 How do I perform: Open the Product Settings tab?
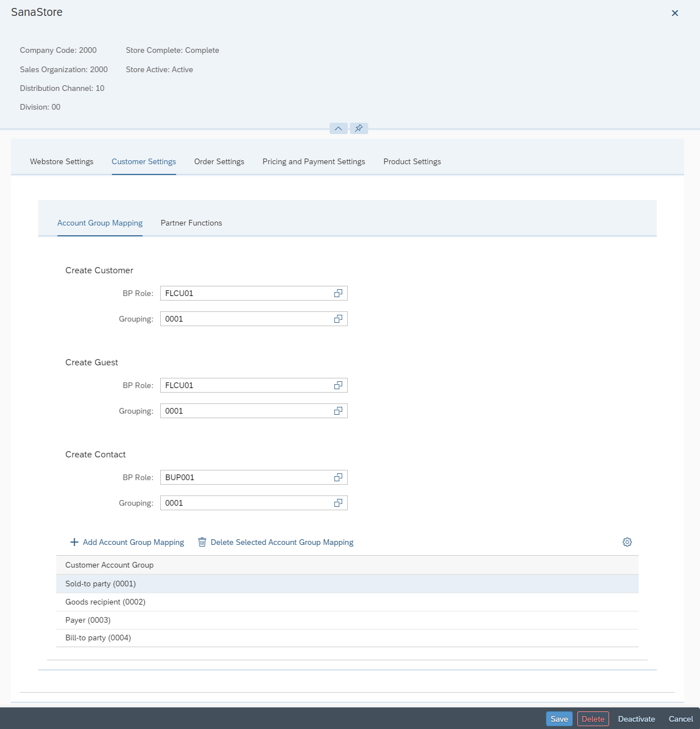(412, 161)
